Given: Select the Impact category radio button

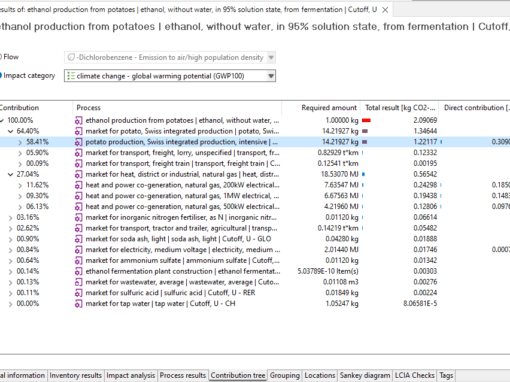Looking at the screenshot, I should click(1, 76).
